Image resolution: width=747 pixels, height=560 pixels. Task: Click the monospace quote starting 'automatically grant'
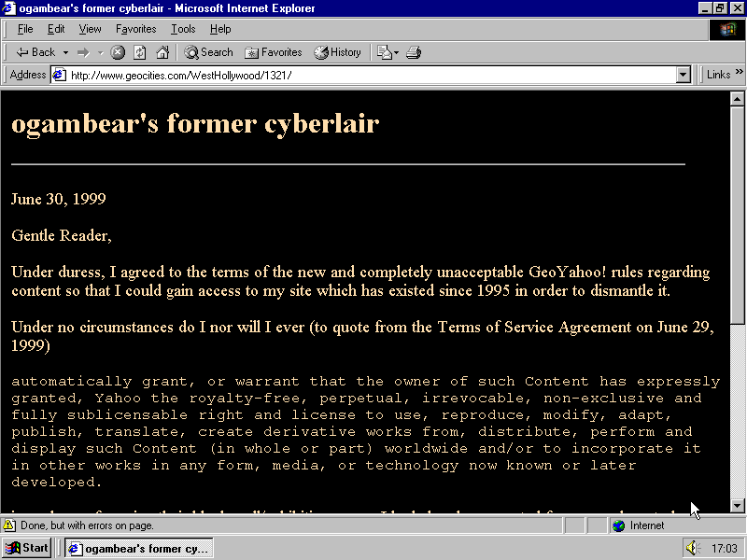pos(365,431)
